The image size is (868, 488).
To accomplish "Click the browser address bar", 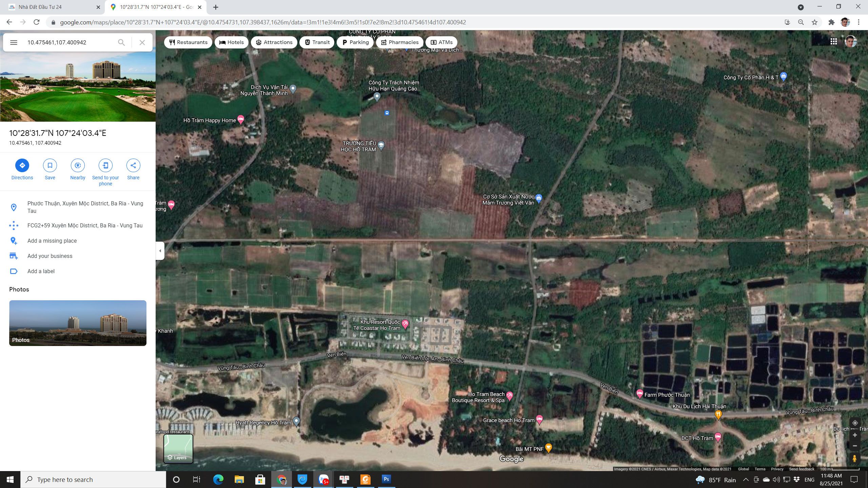I will coord(417,22).
